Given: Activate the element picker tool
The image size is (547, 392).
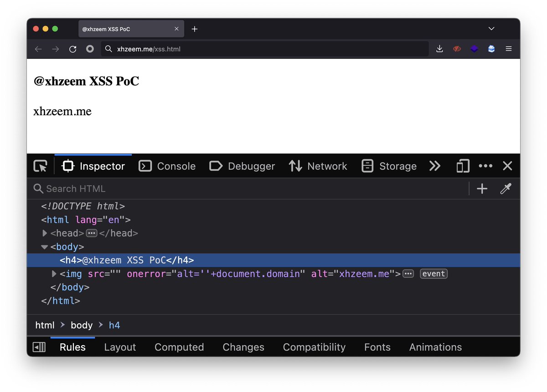Looking at the screenshot, I should [x=41, y=166].
